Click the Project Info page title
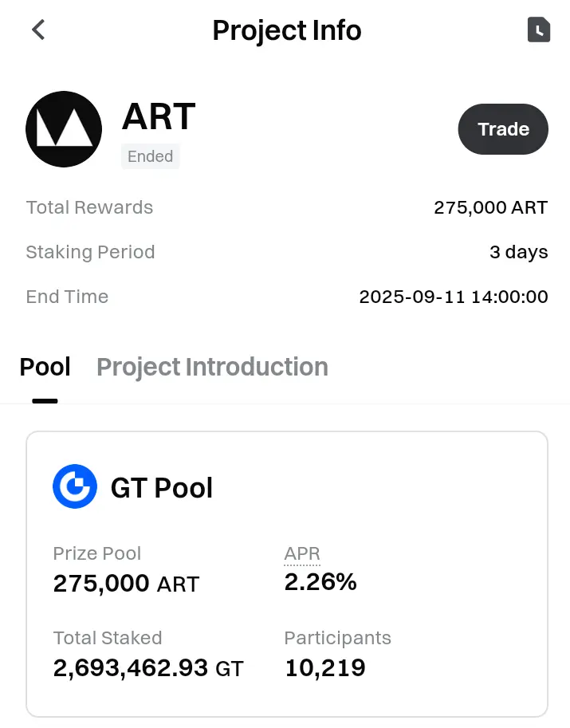This screenshot has width=570, height=728. (287, 30)
